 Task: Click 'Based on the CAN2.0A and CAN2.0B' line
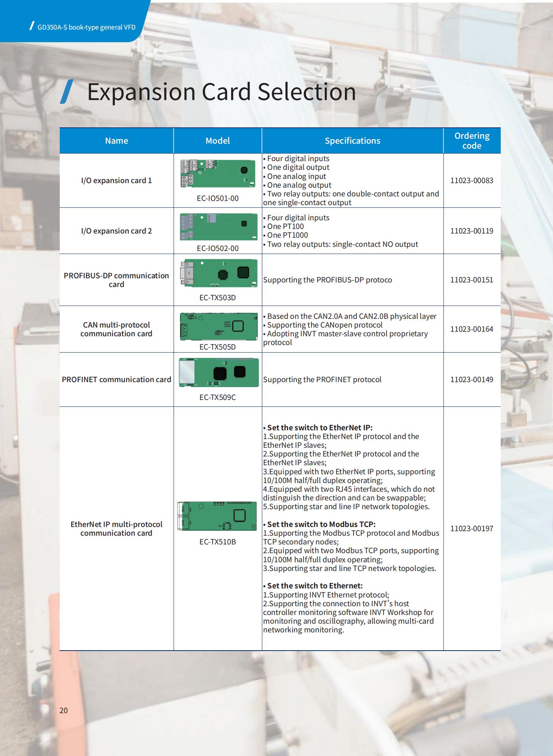pyautogui.click(x=350, y=316)
